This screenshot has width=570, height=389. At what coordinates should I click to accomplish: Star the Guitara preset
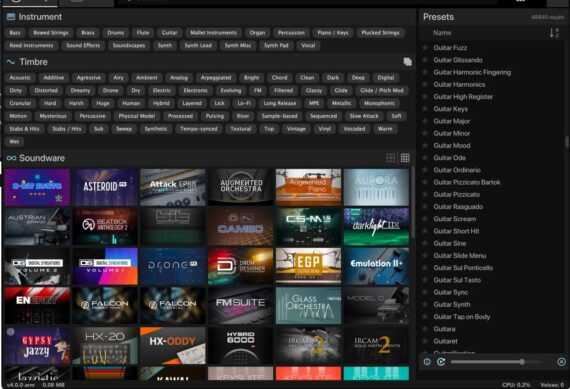click(x=425, y=328)
